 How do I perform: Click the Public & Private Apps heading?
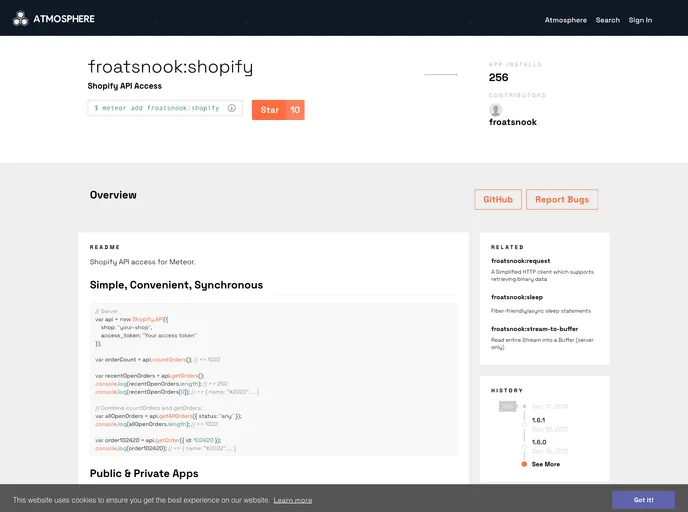[x=144, y=474]
